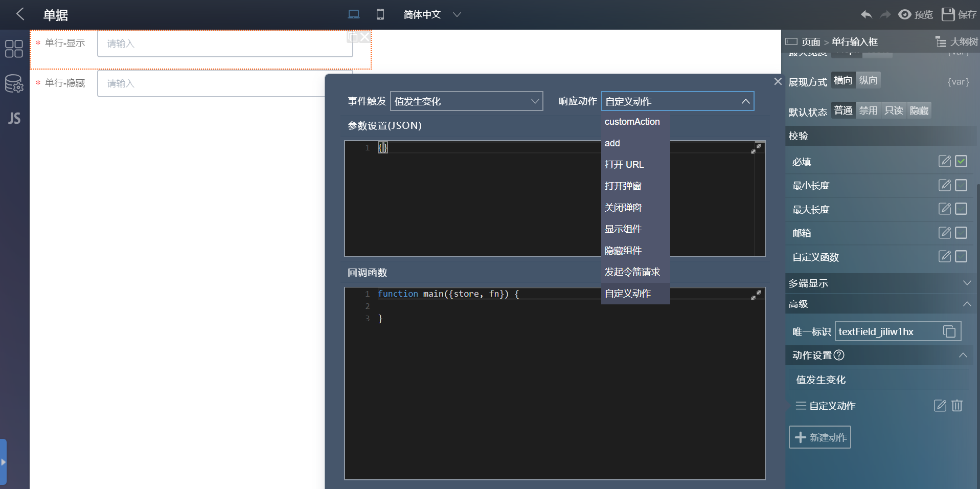Edit the 邮箱 validation rule

pos(945,233)
